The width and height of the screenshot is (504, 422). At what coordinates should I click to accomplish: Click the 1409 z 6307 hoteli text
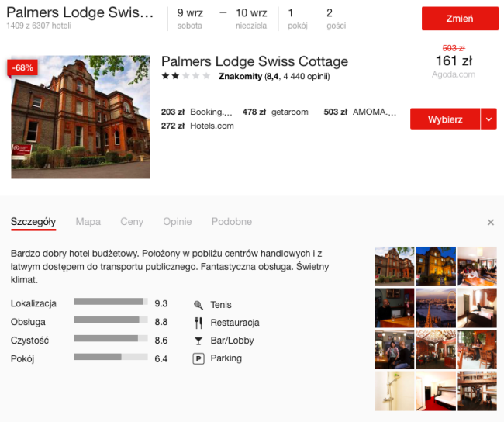pyautogui.click(x=39, y=26)
